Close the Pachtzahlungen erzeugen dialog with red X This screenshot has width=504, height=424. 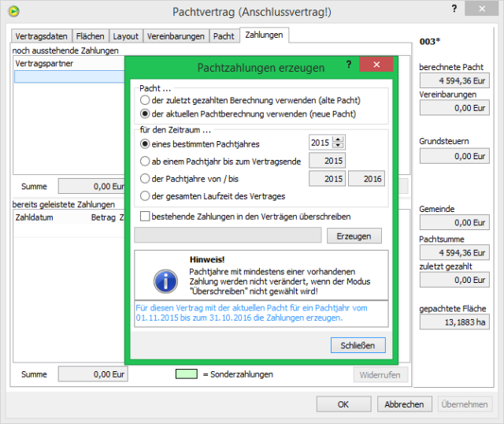tap(376, 66)
